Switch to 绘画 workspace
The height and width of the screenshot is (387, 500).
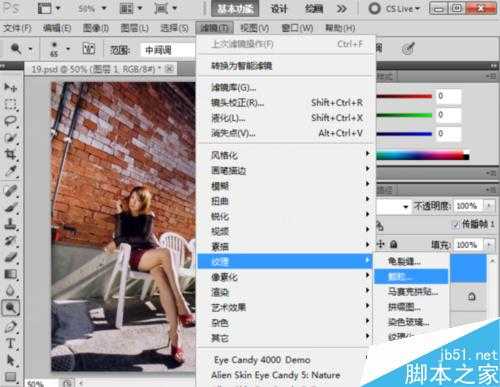(x=314, y=9)
